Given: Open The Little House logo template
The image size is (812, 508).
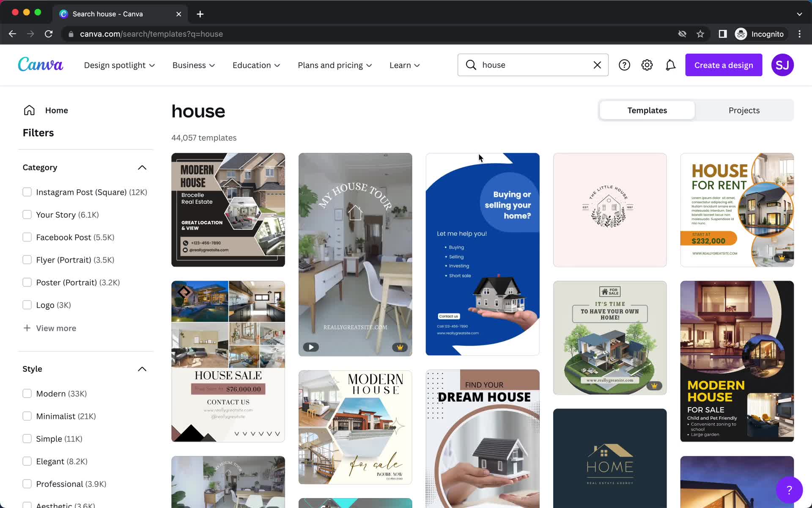Looking at the screenshot, I should (610, 210).
